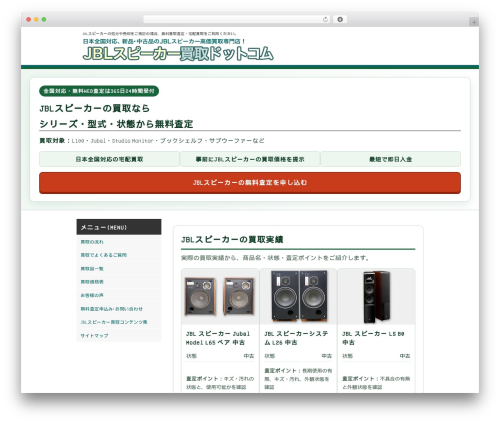Click the green 全国対応・無料WEB査定 badge
Viewport: 500px width, 423px height.
pos(99,91)
